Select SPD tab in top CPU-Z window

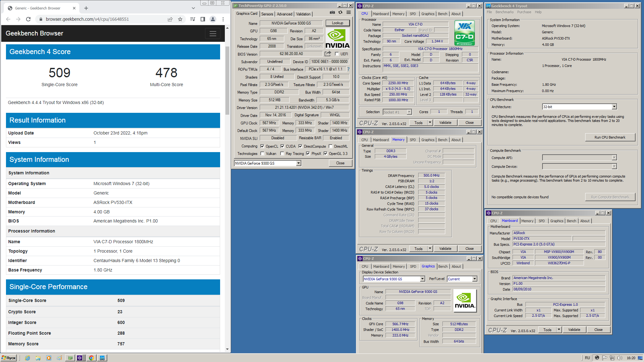[413, 14]
